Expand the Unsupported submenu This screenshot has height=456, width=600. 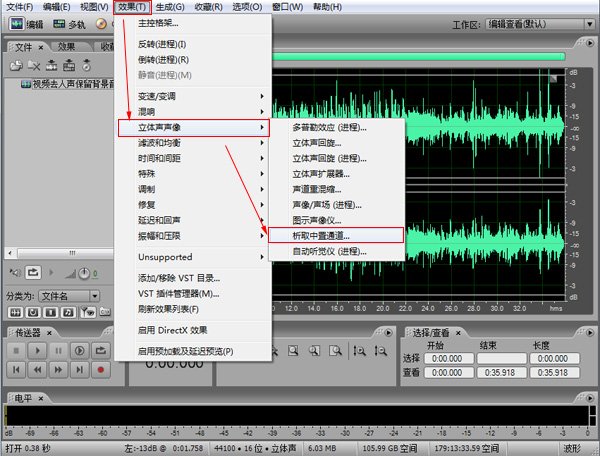(x=192, y=257)
